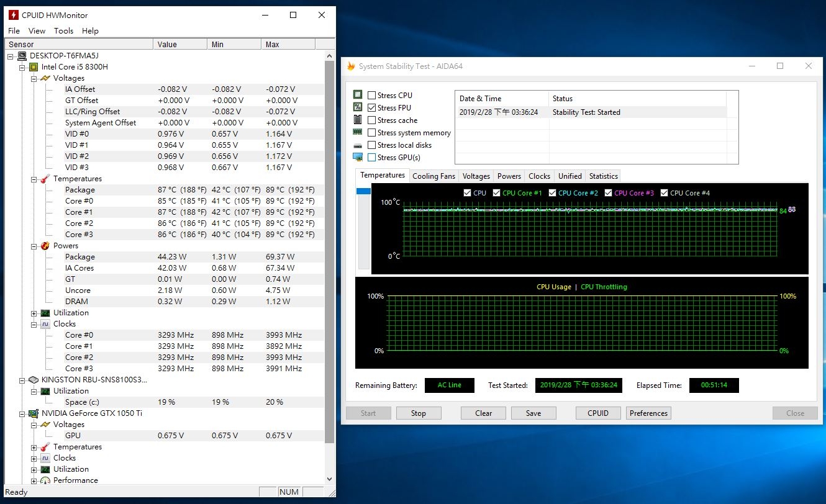The height and width of the screenshot is (504, 826).
Task: Collapse the Powers node
Action: pos(34,246)
